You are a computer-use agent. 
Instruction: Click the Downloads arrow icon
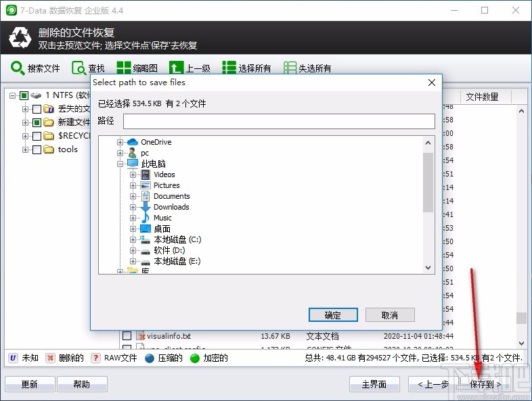point(146,207)
